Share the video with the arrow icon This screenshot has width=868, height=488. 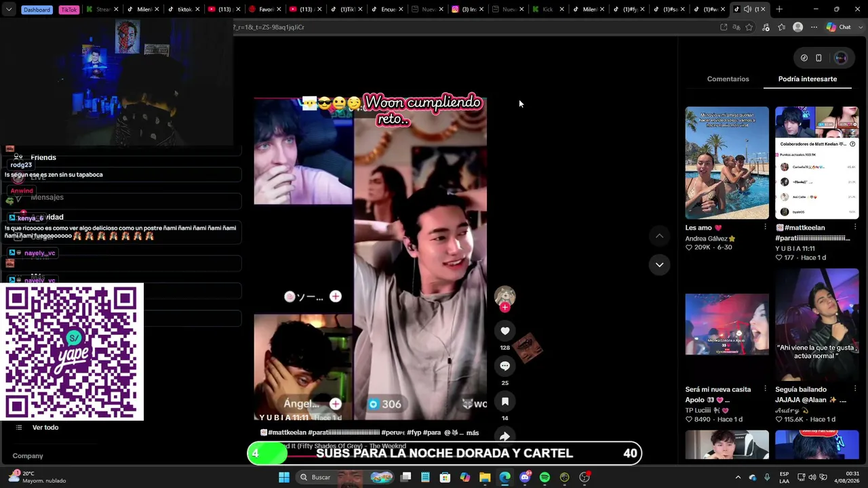tap(505, 436)
